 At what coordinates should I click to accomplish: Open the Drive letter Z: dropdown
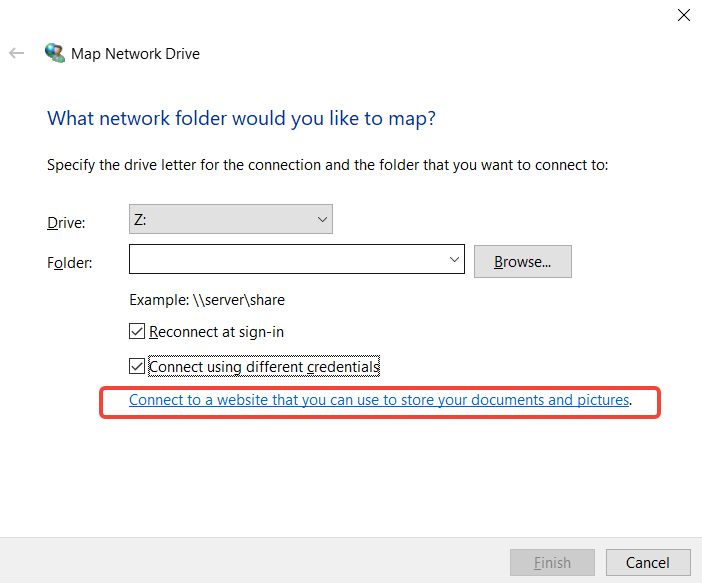coord(231,219)
